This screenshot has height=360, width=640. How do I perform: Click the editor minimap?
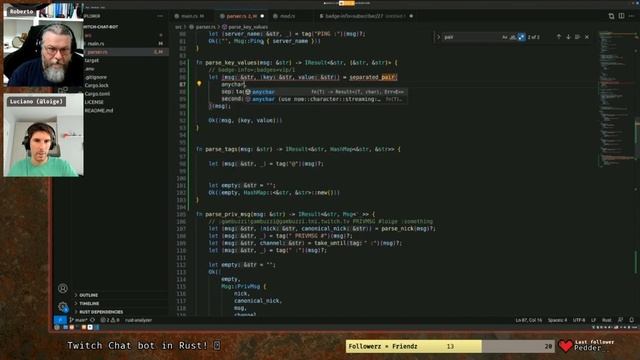tap(616, 98)
